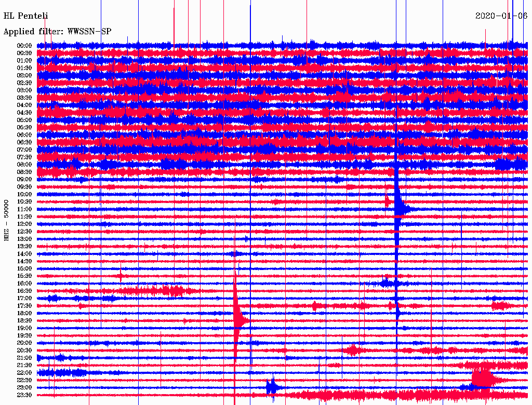
Task: Select the 11:30 time row label
Action: click(24, 217)
